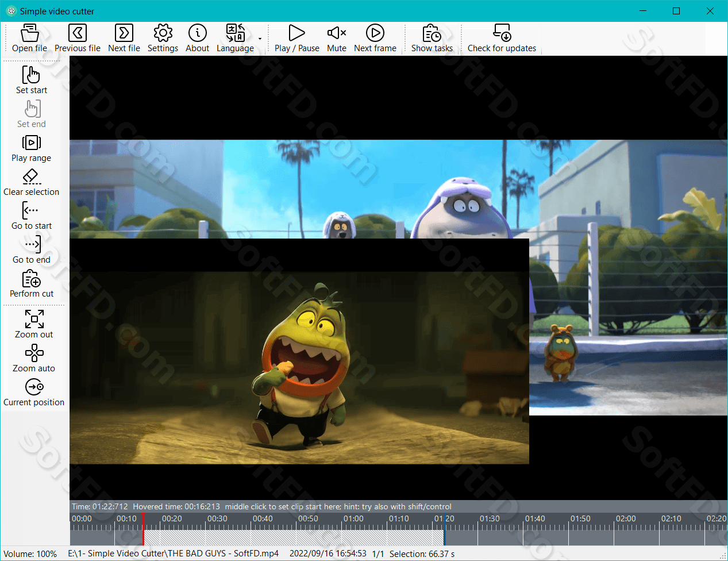Toggle Play / Pause playback
Screen dimensions: 728x561
[296, 39]
